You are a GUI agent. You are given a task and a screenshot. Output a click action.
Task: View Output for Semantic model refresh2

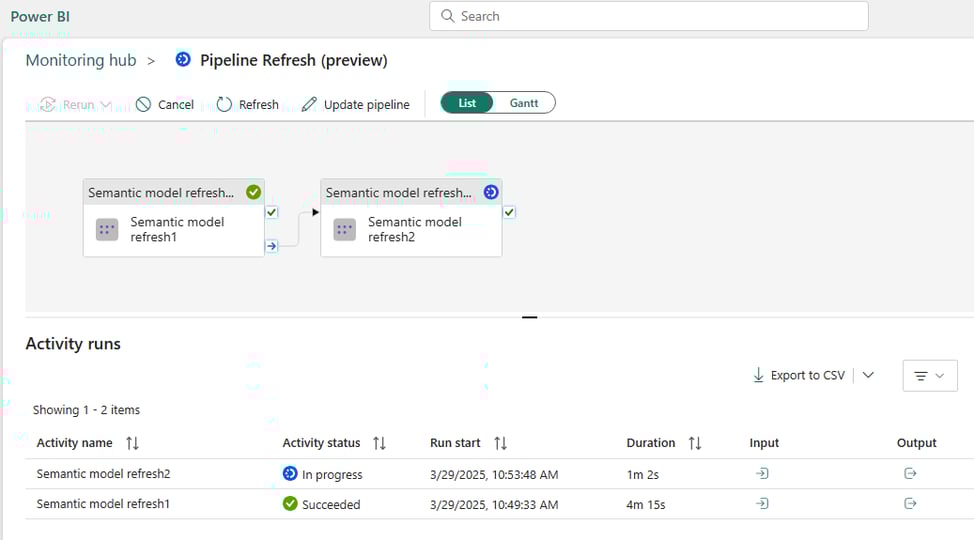[x=910, y=474]
